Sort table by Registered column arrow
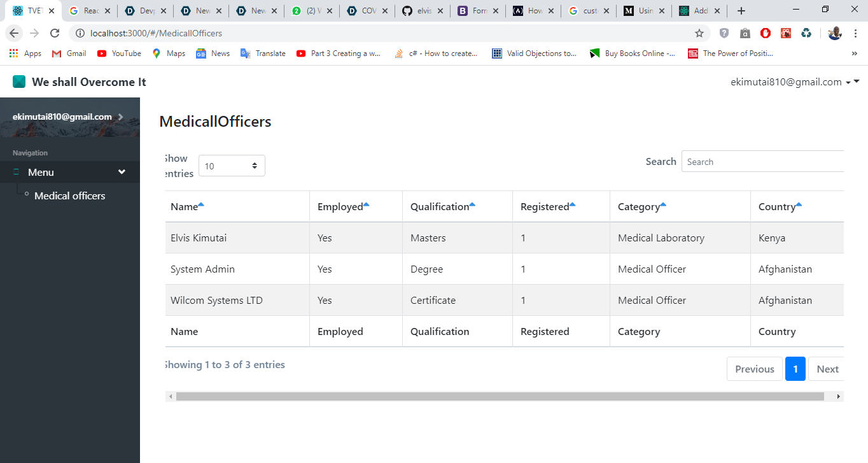The width and height of the screenshot is (868, 463). click(572, 204)
